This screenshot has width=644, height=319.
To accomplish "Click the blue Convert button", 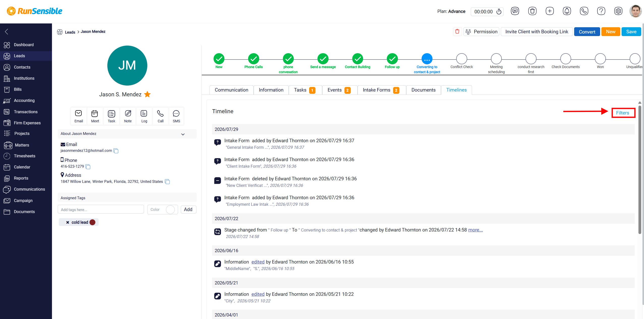I will (587, 32).
